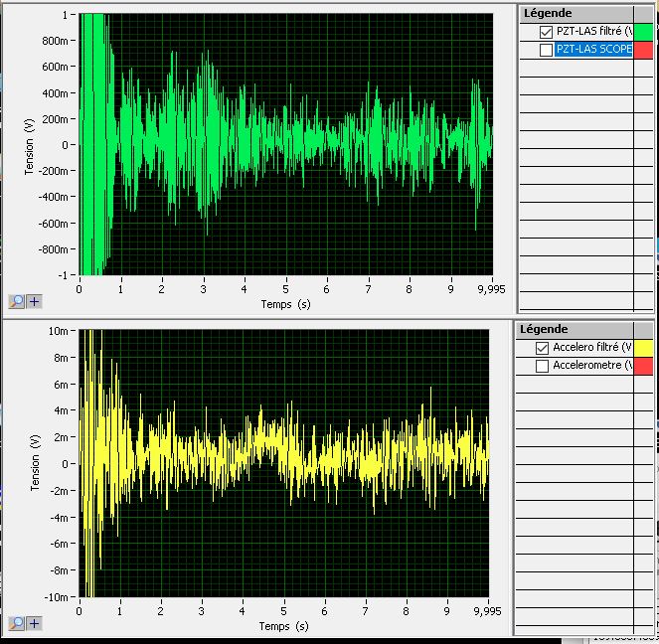The image size is (659, 644).
Task: Click the Accelero filtré legend label
Action: [x=591, y=348]
